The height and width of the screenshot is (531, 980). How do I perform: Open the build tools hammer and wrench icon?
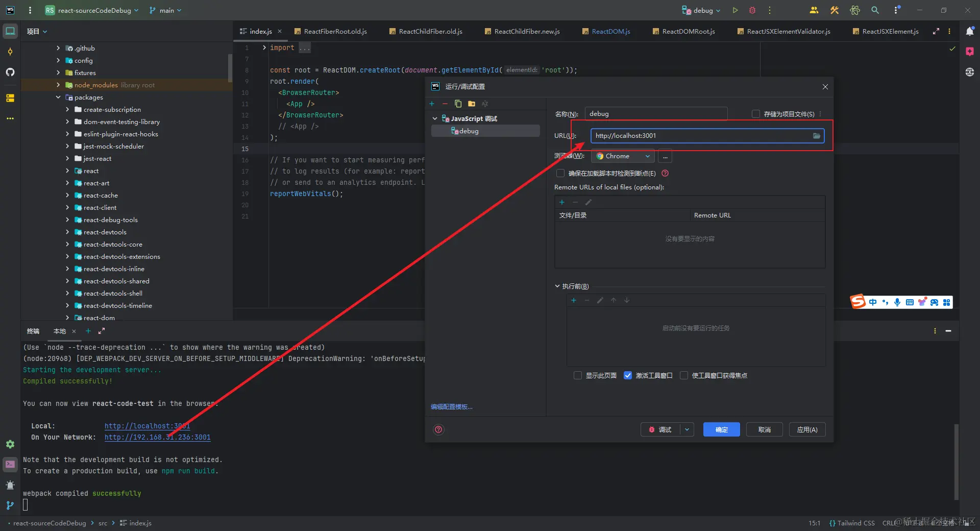(x=835, y=10)
